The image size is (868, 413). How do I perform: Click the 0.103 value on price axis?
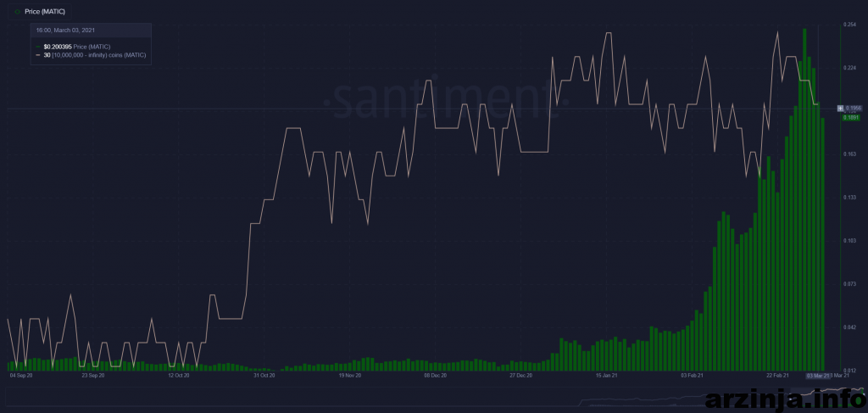click(x=849, y=241)
